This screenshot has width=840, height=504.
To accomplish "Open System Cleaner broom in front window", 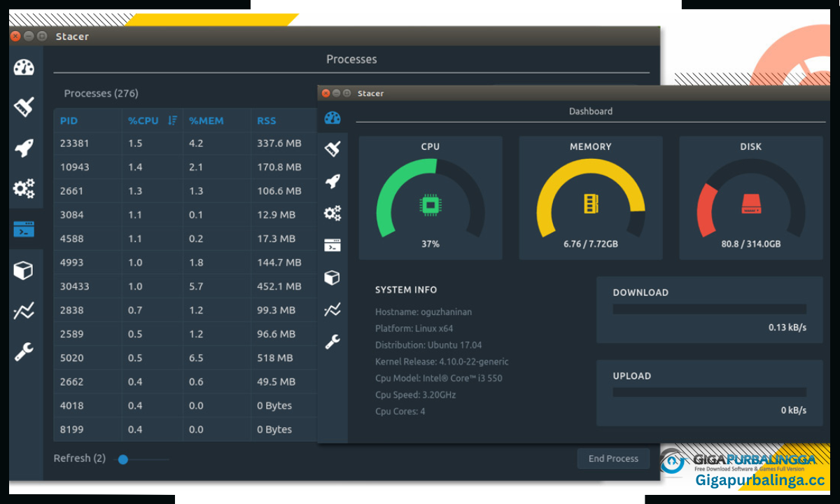I will (x=332, y=148).
